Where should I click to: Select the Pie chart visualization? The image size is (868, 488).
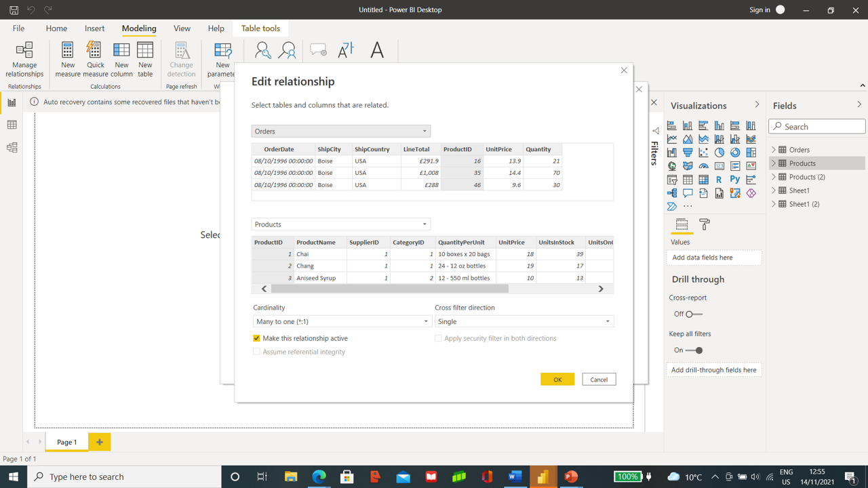(719, 152)
